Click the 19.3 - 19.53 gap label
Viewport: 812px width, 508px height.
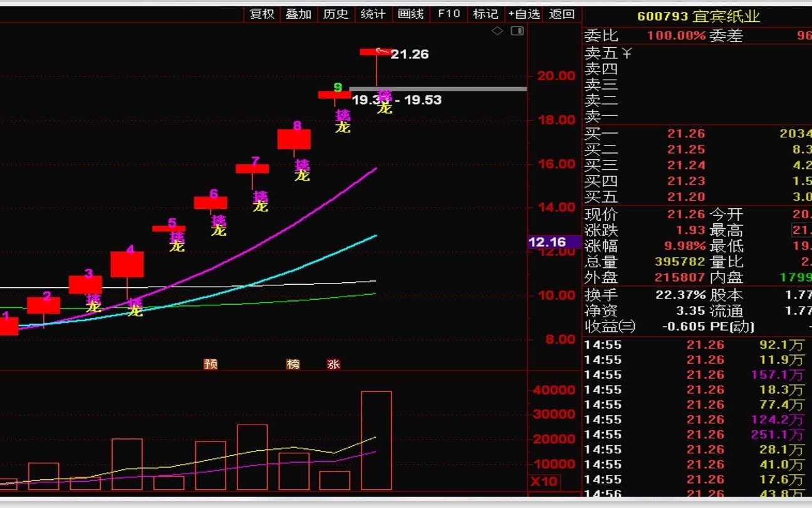point(397,100)
